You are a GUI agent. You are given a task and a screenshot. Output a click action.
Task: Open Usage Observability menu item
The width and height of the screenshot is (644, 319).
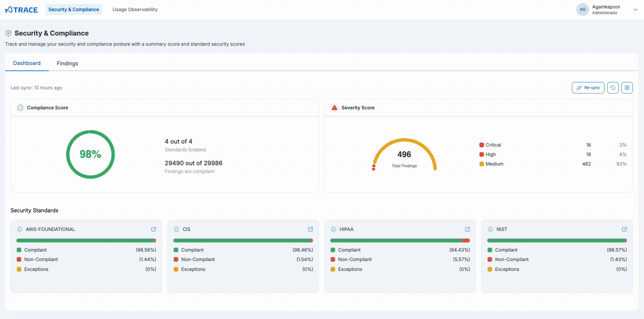click(x=135, y=9)
